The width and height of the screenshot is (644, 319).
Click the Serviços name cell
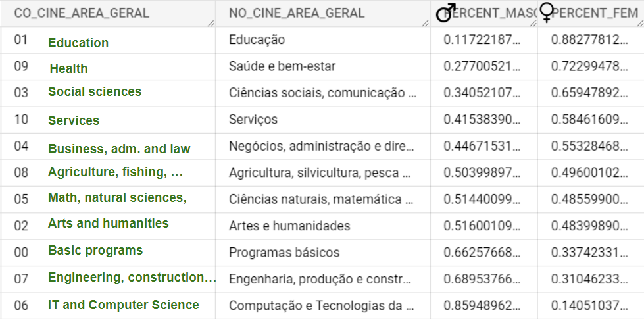tap(253, 120)
